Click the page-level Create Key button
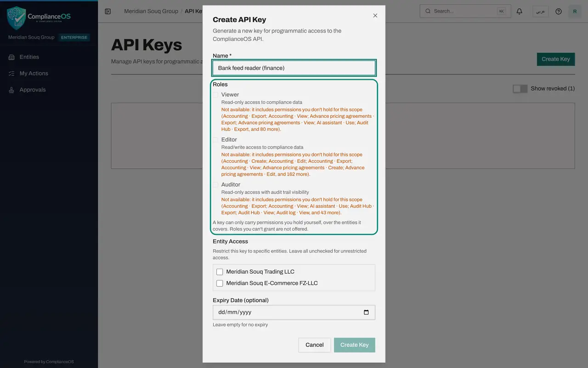 (x=556, y=59)
